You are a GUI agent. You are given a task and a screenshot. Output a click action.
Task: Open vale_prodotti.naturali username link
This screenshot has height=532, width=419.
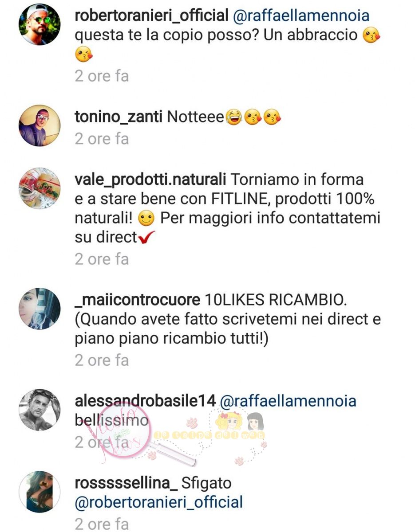[x=151, y=180]
